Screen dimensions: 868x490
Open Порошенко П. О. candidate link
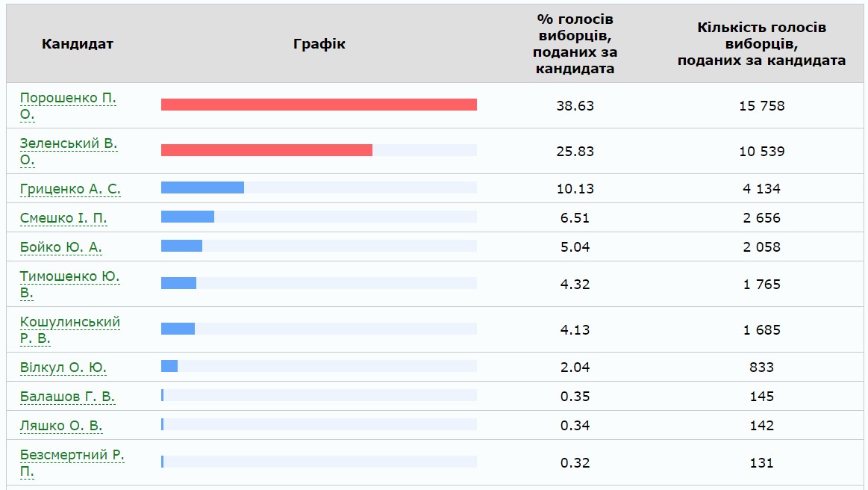point(68,98)
